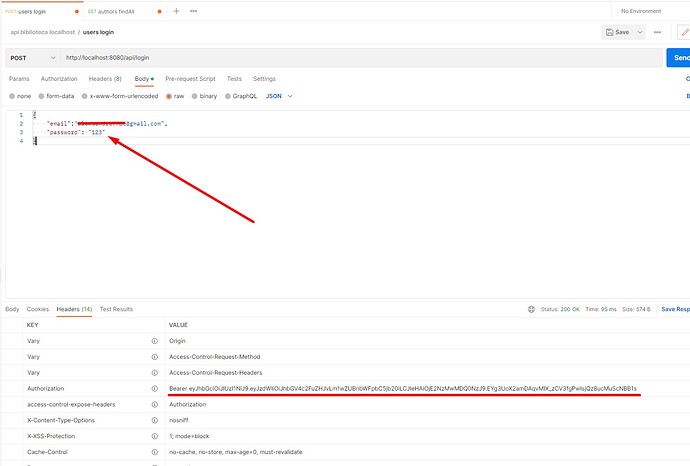The image size is (690, 466).
Task: Open the Params tab
Action: pyautogui.click(x=19, y=79)
